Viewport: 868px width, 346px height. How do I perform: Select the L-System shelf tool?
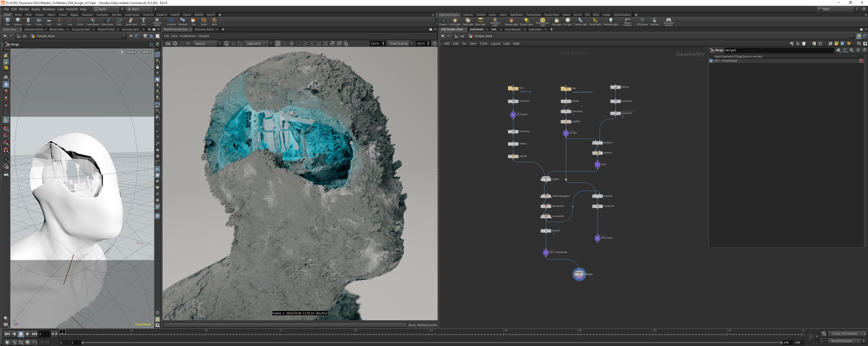point(171,21)
